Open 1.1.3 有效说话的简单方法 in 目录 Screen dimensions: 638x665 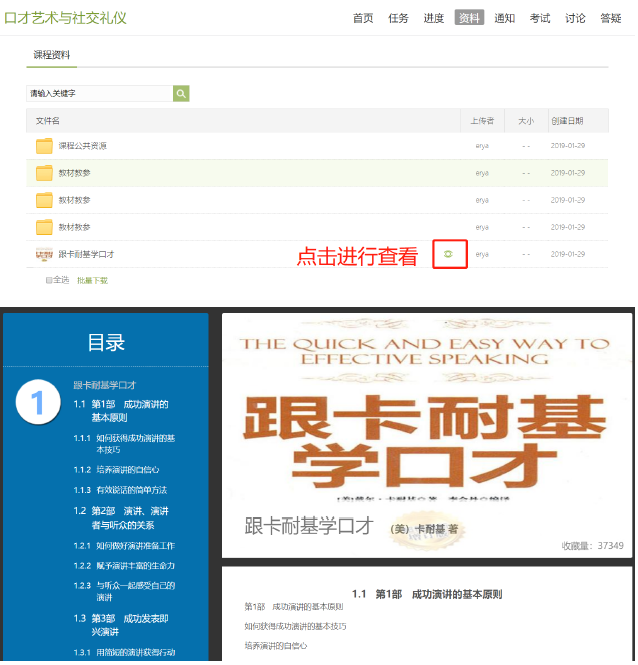120,491
